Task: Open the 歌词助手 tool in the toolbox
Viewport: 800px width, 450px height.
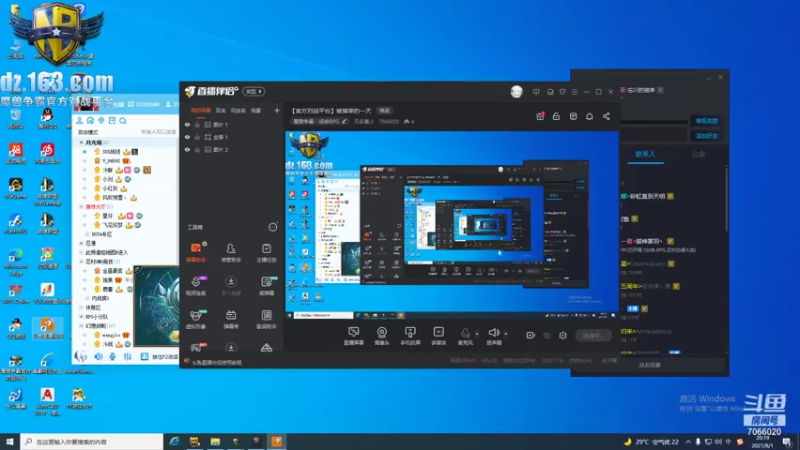Action: pos(266,319)
